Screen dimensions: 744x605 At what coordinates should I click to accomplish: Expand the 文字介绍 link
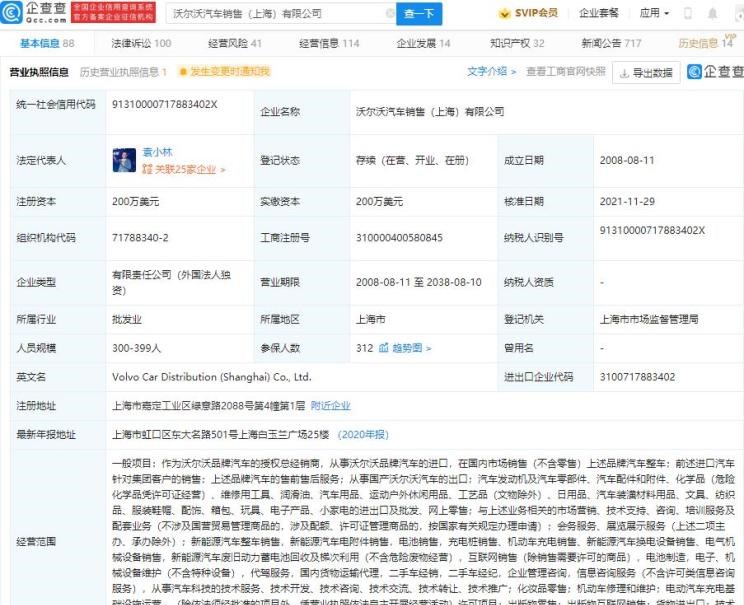tap(491, 72)
